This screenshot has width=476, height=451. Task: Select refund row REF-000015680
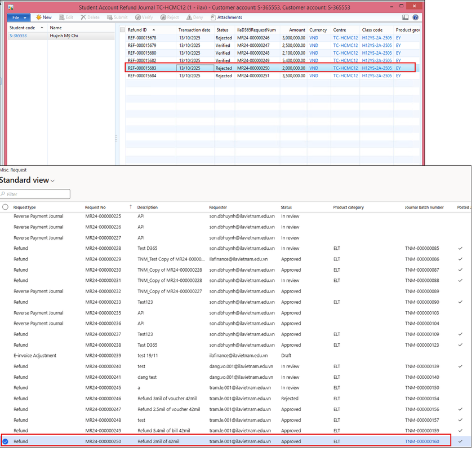[x=273, y=53]
